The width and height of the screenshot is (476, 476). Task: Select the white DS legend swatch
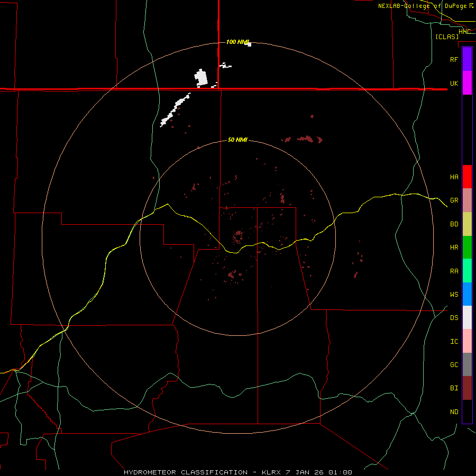point(467,317)
